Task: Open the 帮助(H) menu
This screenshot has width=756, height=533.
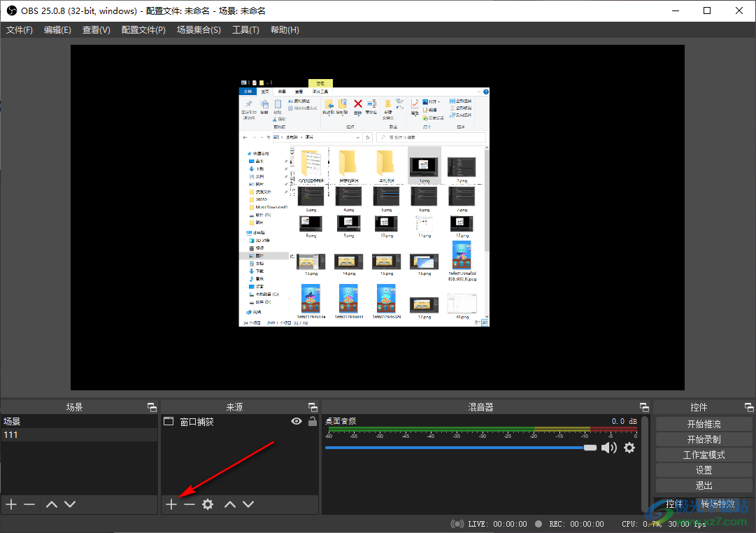Action: 285,30
